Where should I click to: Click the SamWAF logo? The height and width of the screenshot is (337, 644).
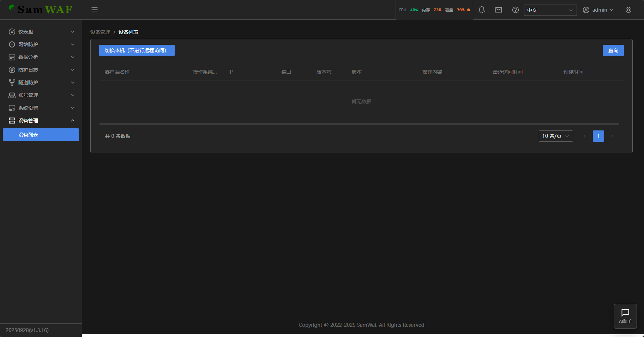coord(41,10)
